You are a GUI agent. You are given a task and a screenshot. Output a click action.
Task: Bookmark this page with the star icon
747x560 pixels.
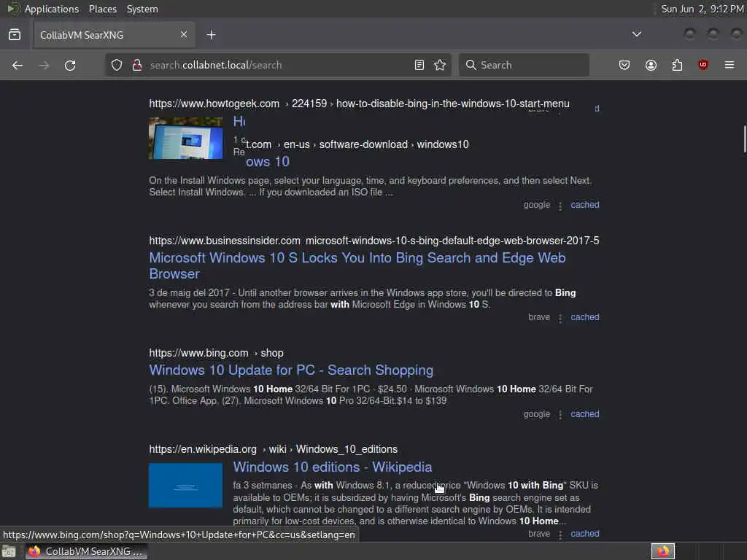440,65
